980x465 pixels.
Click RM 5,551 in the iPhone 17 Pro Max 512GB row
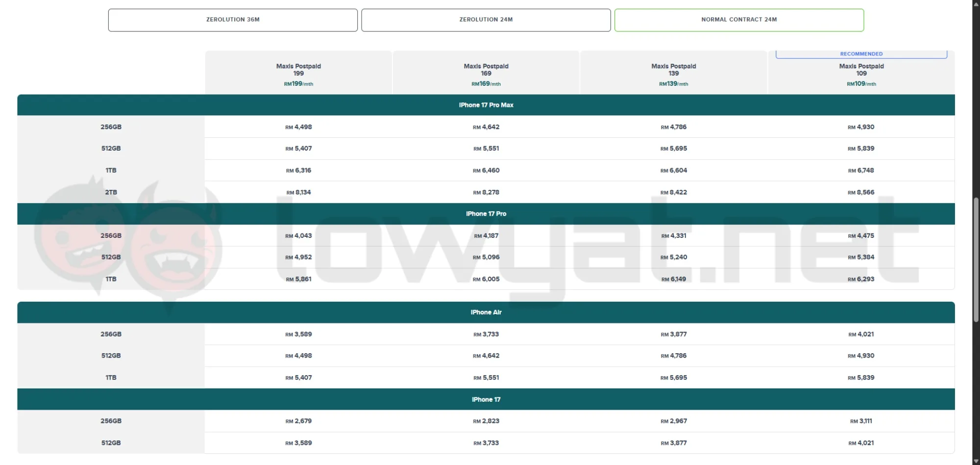coord(486,149)
